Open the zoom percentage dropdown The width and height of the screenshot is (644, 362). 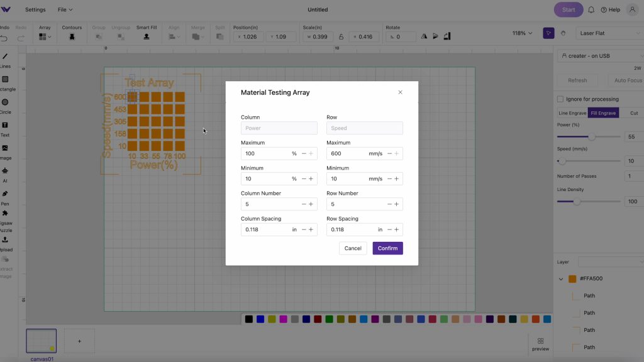pyautogui.click(x=521, y=32)
